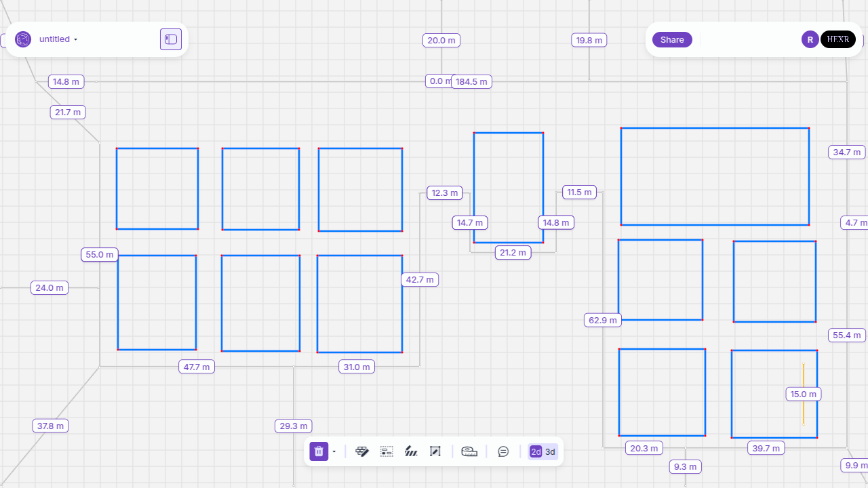Select the 2d view mode
Viewport: 868px width, 488px height.
pyautogui.click(x=536, y=452)
